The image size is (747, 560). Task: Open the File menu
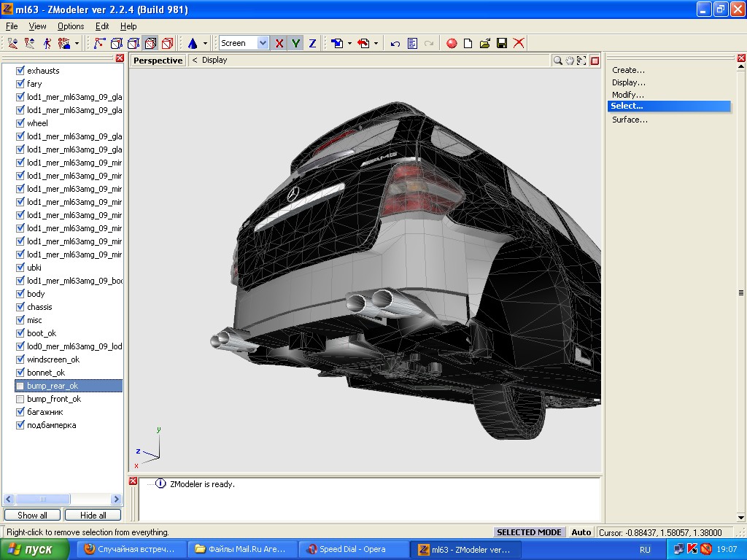(x=12, y=26)
